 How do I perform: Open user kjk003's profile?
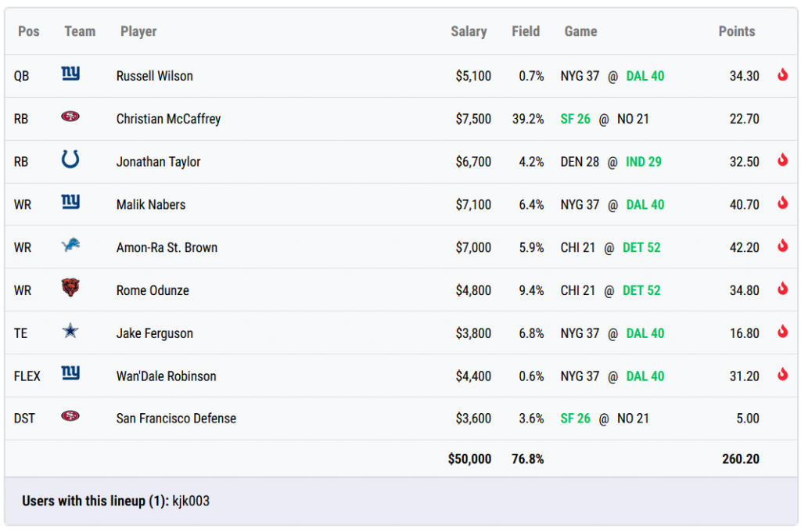[191, 501]
